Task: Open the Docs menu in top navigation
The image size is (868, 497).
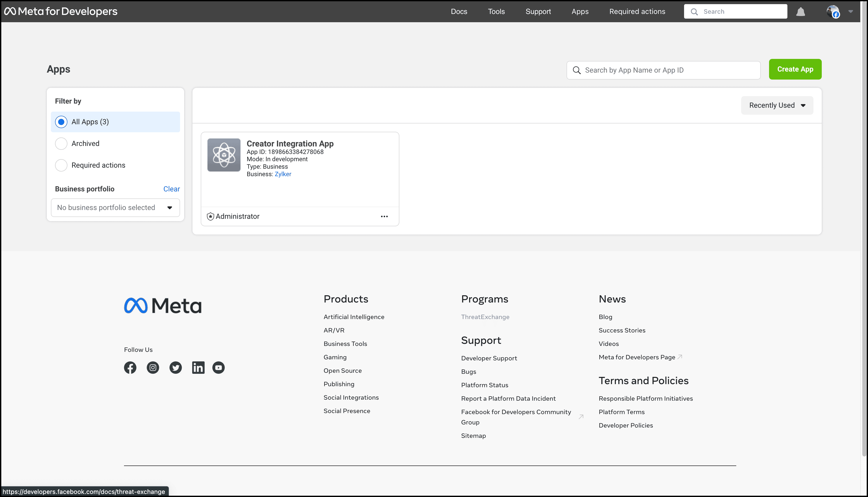Action: [459, 12]
